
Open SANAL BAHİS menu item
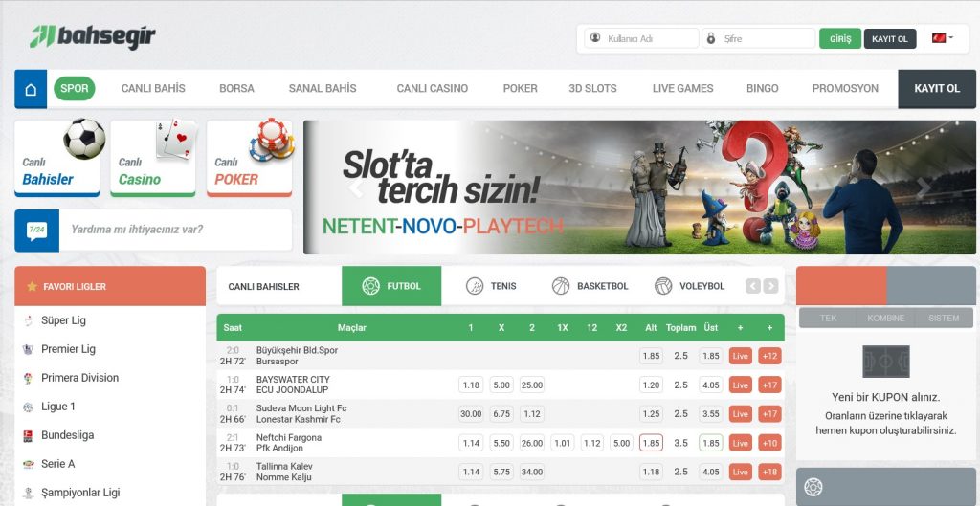(323, 89)
